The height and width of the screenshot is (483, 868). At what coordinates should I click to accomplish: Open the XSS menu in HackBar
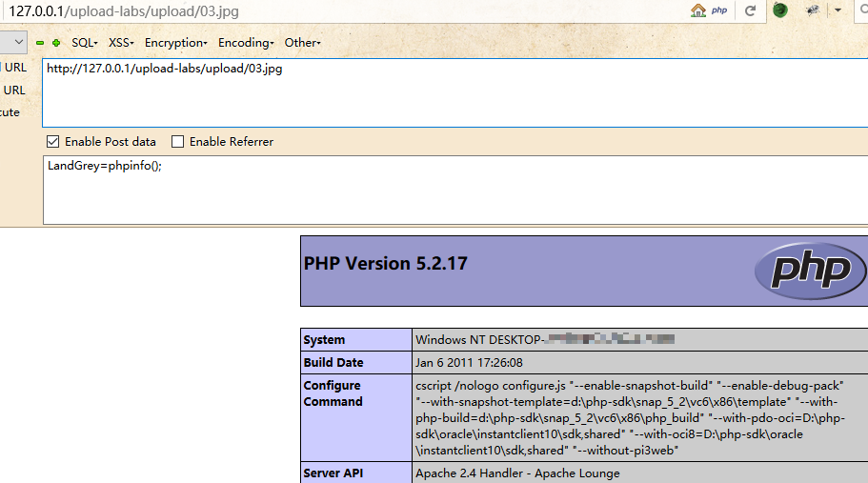[x=121, y=43]
